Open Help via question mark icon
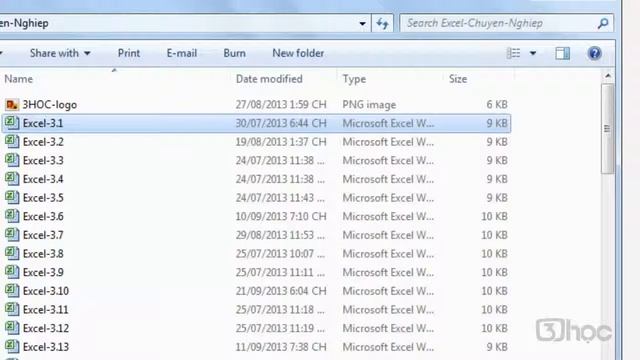The height and width of the screenshot is (360, 640). [595, 53]
